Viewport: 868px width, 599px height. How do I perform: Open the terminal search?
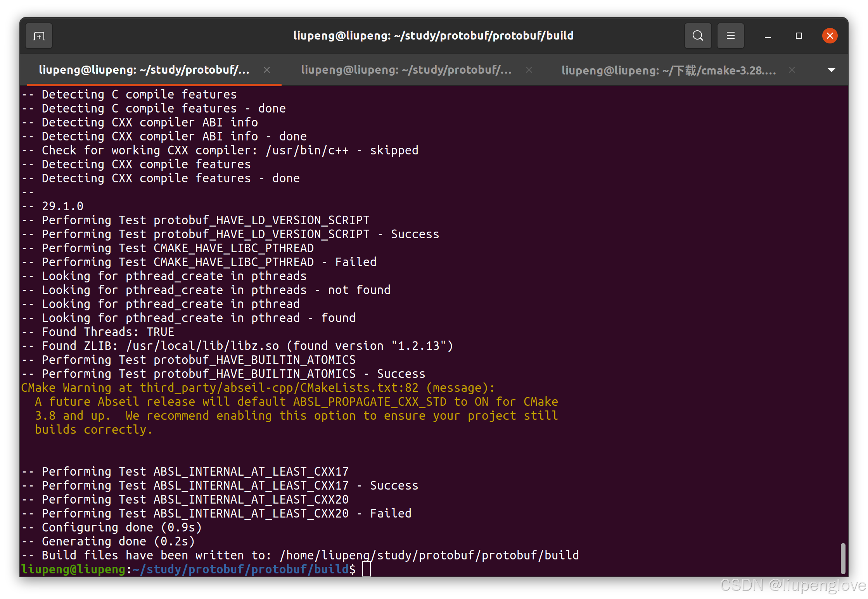point(698,36)
